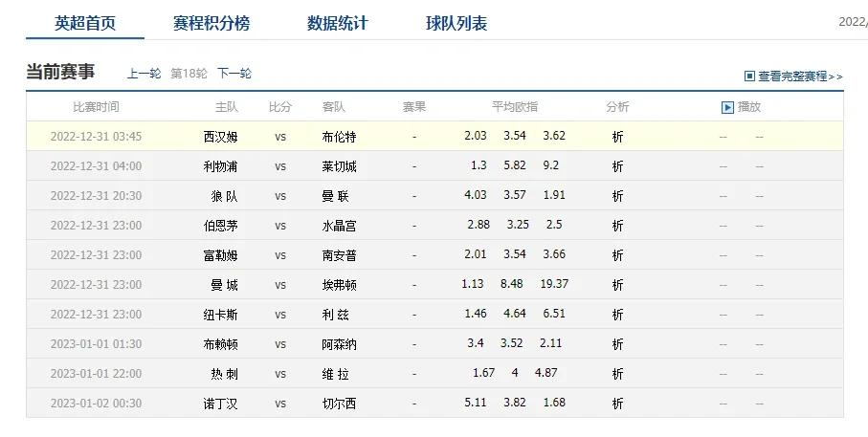Go to previous round 上一轮

144,73
